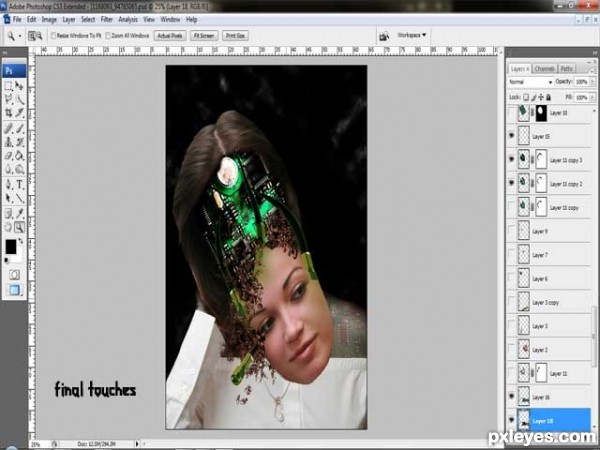The height and width of the screenshot is (450, 600).
Task: Select the Crop tool
Action: coord(8,112)
